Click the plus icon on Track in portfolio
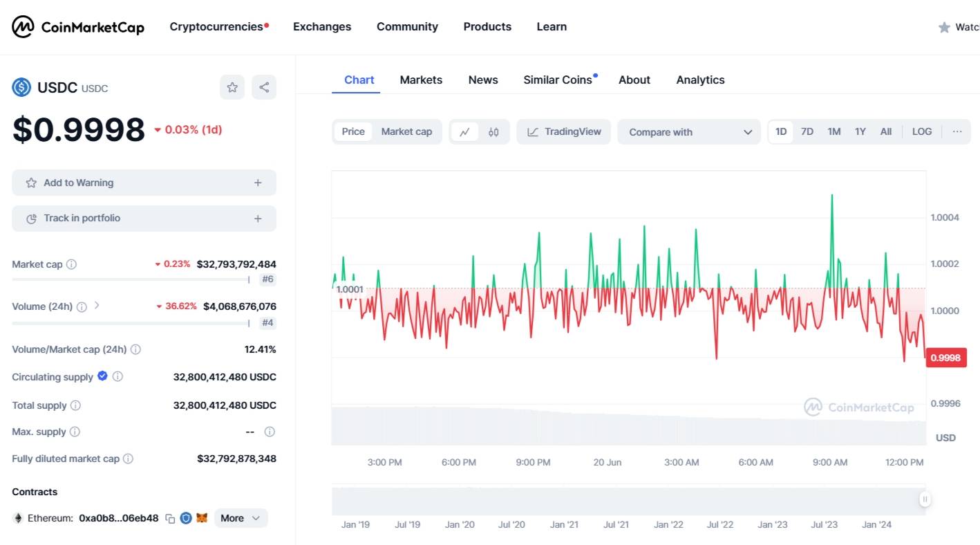 (258, 219)
